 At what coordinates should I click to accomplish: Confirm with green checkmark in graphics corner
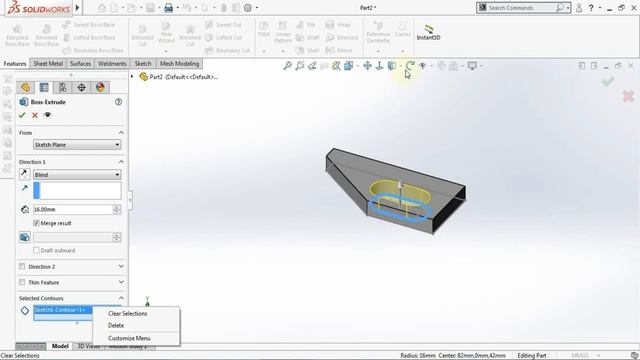[607, 82]
